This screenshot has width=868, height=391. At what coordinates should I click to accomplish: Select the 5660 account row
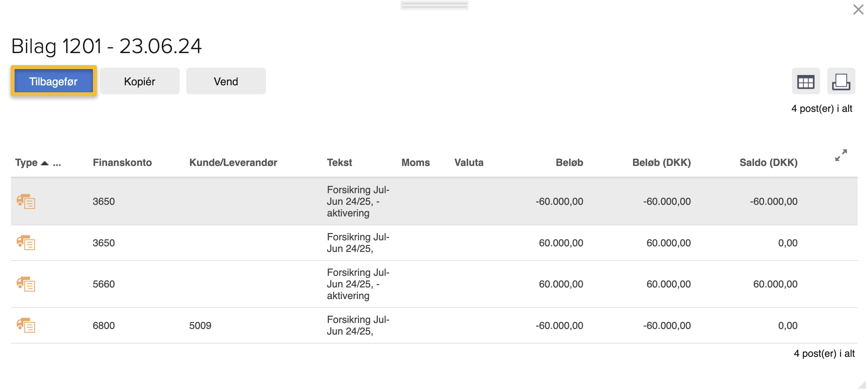[104, 284]
